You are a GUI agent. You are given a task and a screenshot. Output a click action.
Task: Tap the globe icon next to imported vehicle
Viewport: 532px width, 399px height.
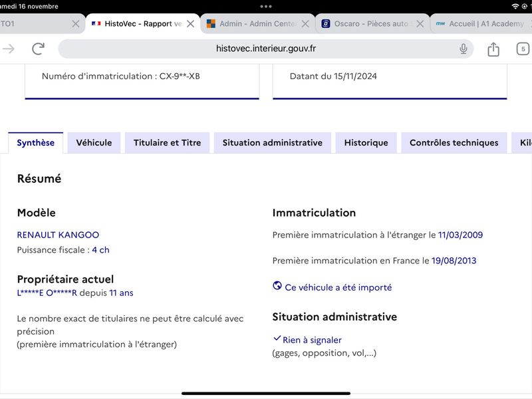point(277,286)
